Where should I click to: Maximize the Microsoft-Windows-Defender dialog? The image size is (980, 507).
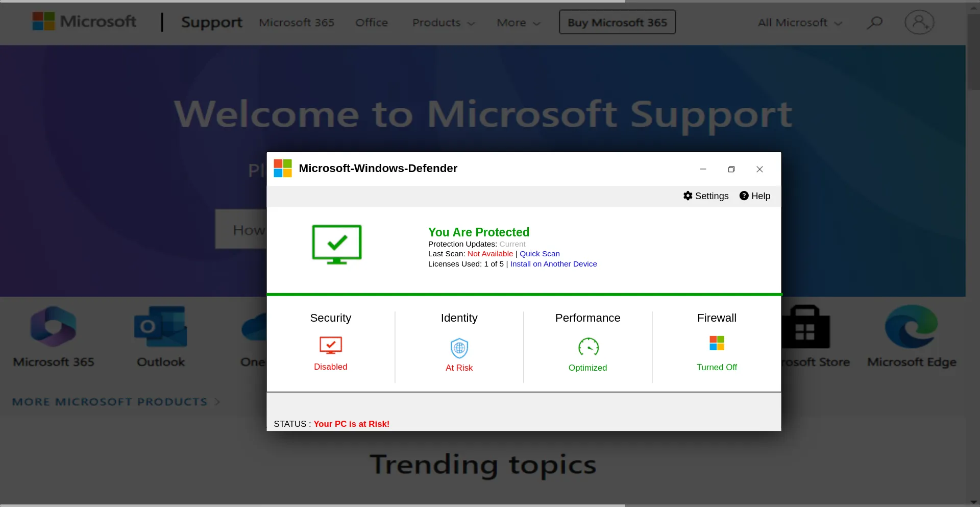[x=731, y=169]
